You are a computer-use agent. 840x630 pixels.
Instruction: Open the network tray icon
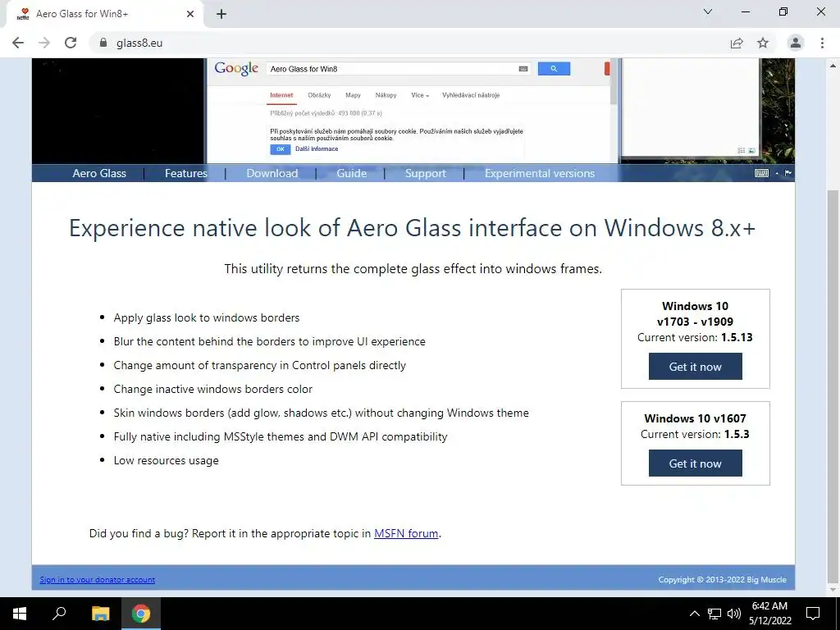click(714, 614)
